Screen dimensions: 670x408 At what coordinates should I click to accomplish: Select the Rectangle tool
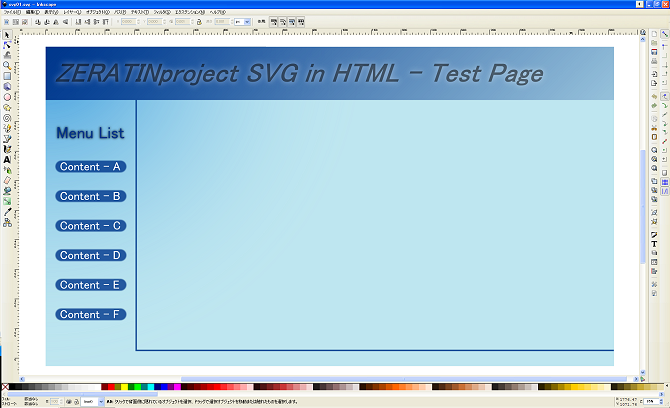(x=7, y=76)
